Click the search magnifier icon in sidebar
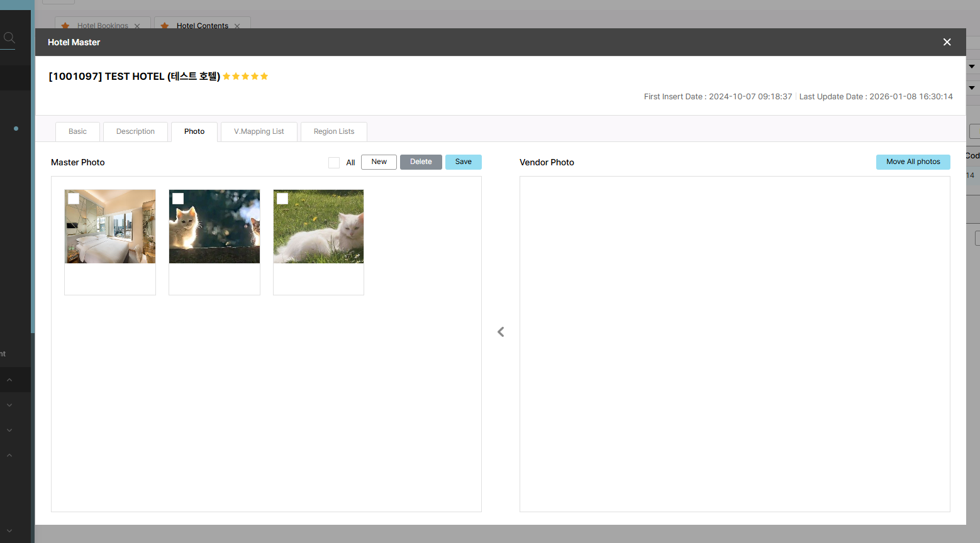 click(x=9, y=38)
